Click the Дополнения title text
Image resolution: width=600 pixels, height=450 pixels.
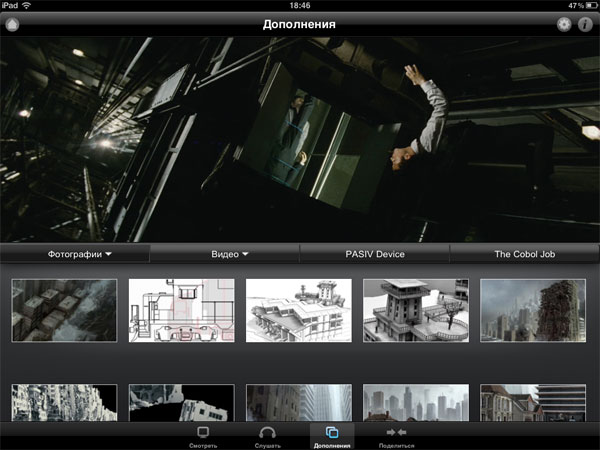[299, 24]
